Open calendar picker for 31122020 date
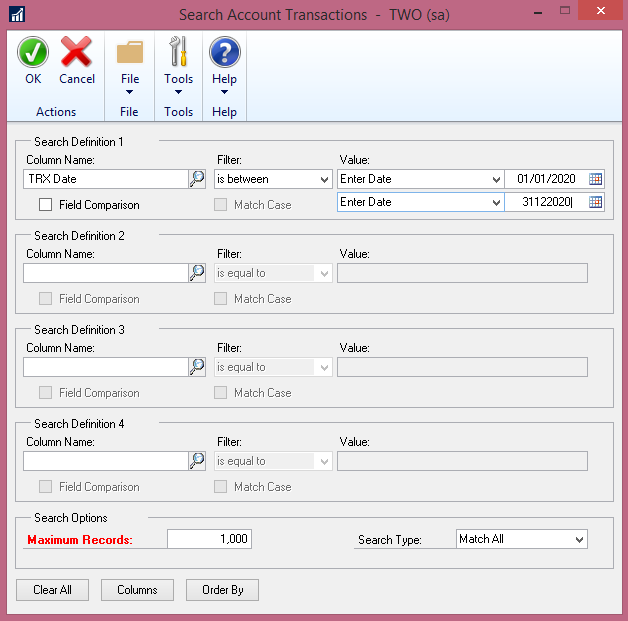This screenshot has height=621, width=628. [x=596, y=202]
